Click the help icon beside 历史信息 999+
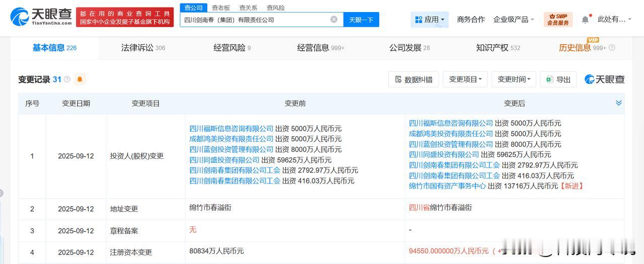The width and height of the screenshot is (644, 264). pos(612,48)
